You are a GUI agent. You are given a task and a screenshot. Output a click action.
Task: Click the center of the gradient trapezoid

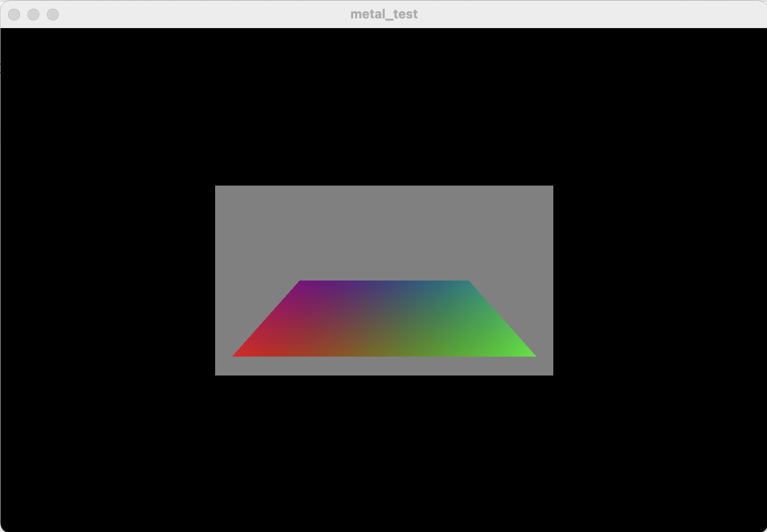click(384, 318)
